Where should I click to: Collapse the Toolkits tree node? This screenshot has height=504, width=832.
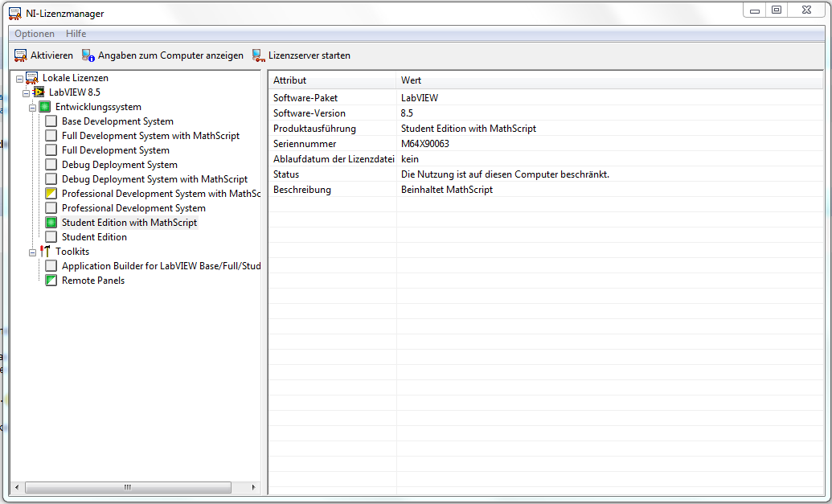pos(32,252)
